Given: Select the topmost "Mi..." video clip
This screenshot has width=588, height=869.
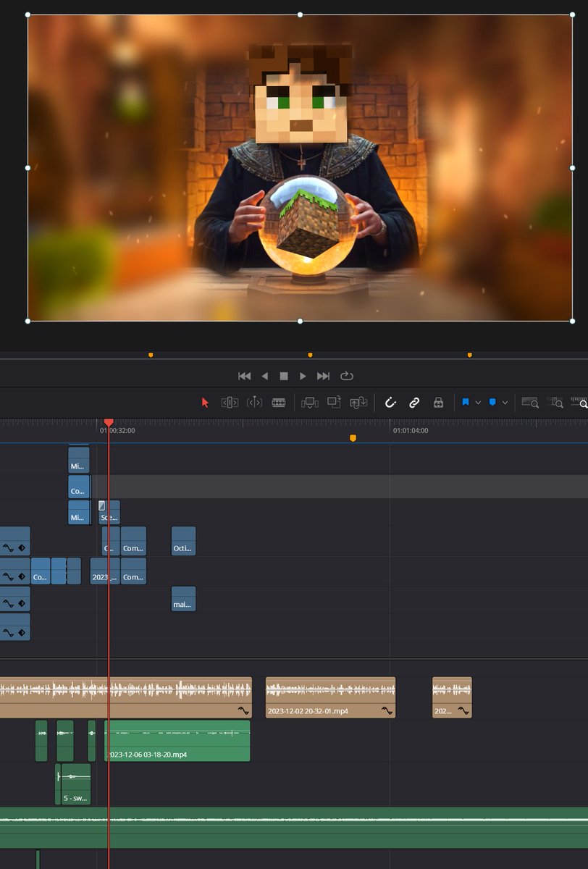Looking at the screenshot, I should pos(79,460).
